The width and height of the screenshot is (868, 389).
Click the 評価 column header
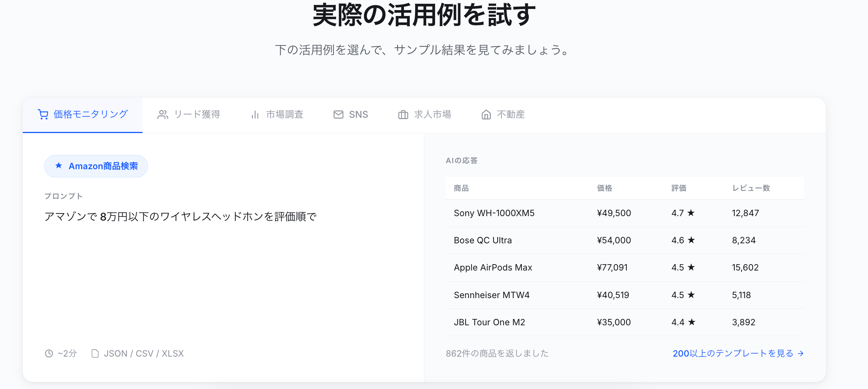click(x=679, y=188)
